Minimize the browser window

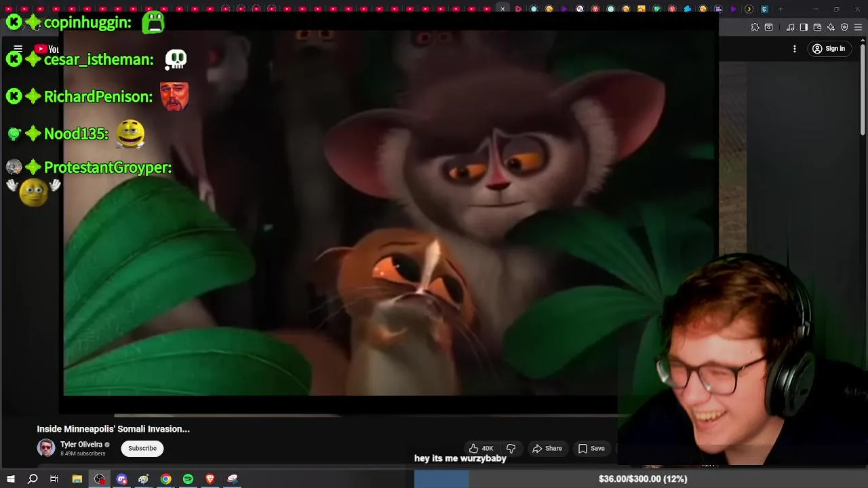coord(816,9)
